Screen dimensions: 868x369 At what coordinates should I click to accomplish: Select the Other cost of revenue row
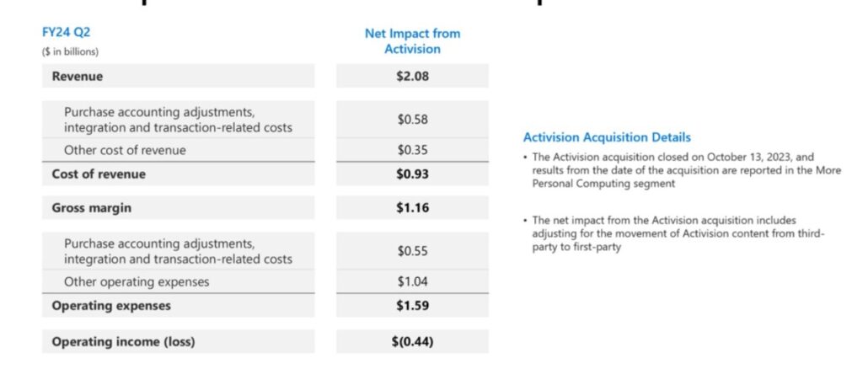click(125, 150)
